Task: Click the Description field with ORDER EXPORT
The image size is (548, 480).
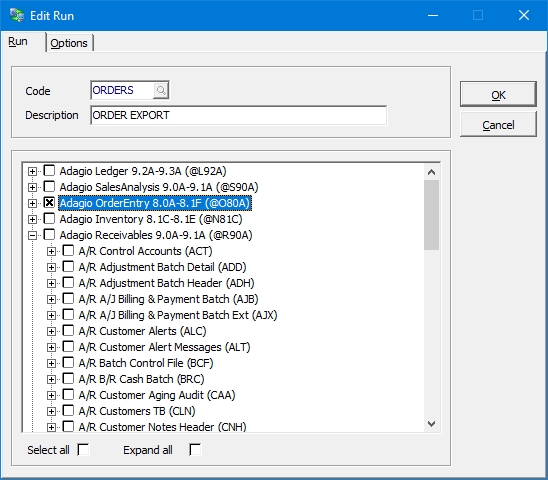Action: (x=238, y=115)
